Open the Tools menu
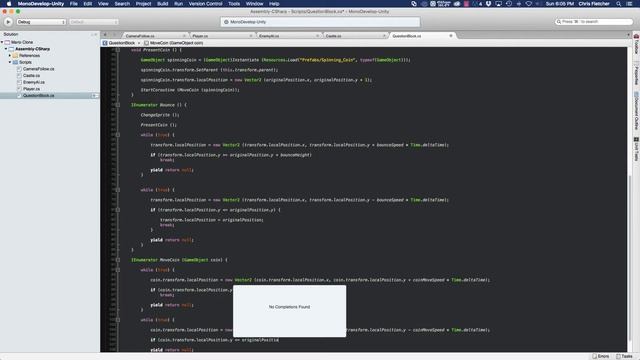The height and width of the screenshot is (360, 640). (234, 4)
